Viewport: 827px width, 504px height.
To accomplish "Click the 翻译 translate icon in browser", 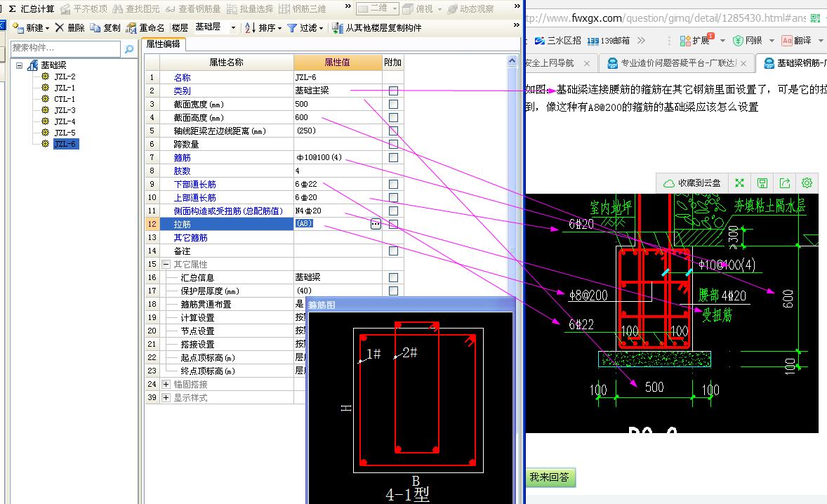I will click(787, 41).
